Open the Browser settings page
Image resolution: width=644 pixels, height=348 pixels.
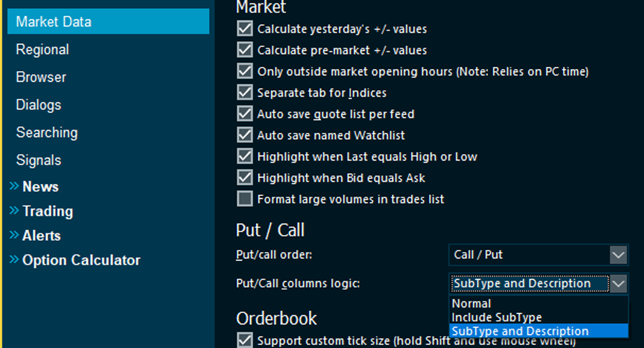click(41, 77)
